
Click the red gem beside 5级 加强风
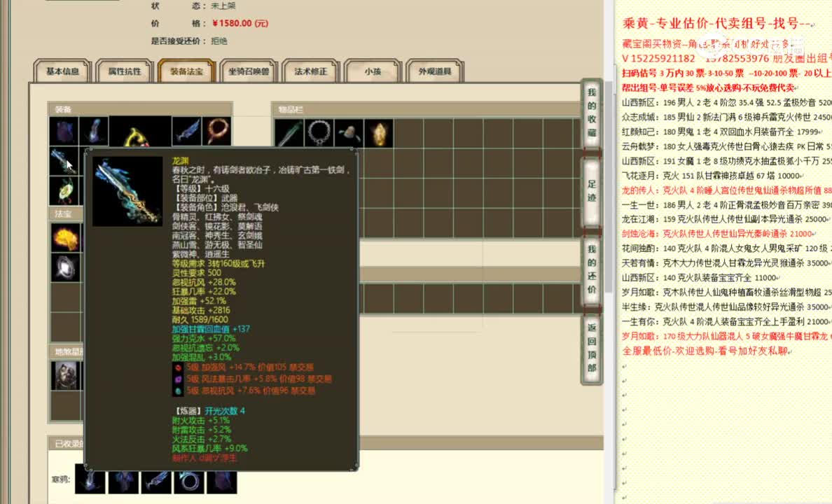179,367
